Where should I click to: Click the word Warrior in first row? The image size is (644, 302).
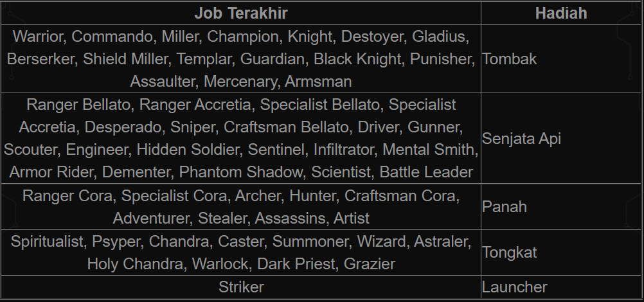click(37, 36)
